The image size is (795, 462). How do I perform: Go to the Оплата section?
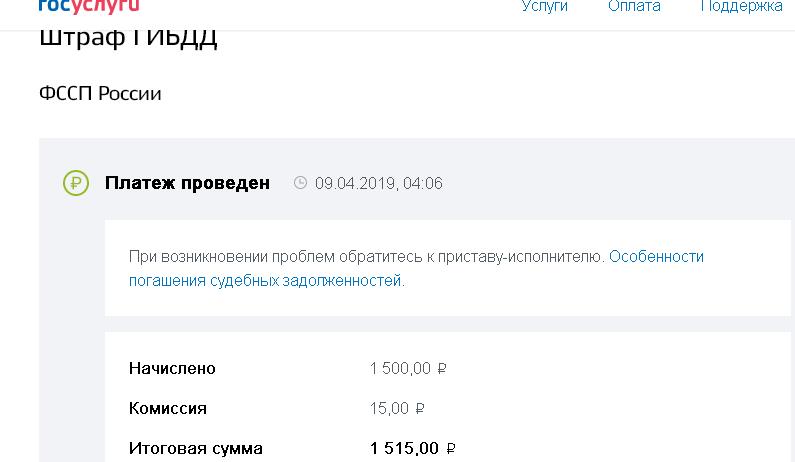click(634, 6)
